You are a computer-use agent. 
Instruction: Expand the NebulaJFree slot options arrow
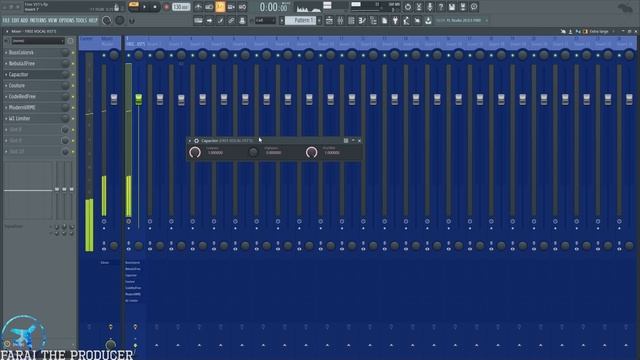coord(6,64)
